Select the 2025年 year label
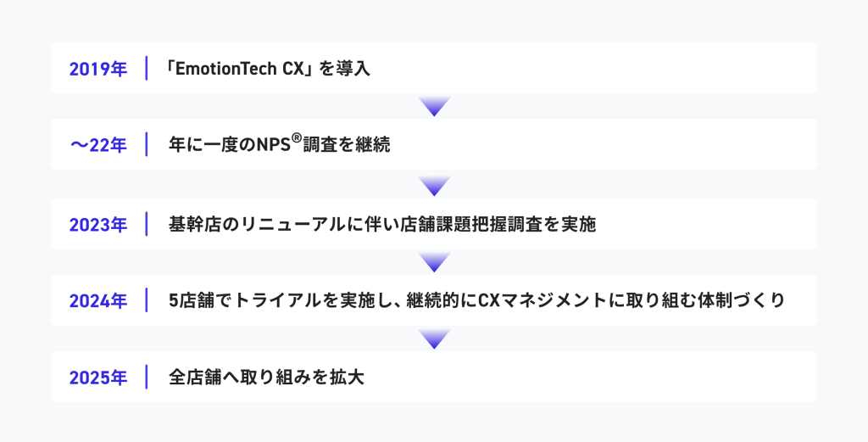 tap(98, 378)
